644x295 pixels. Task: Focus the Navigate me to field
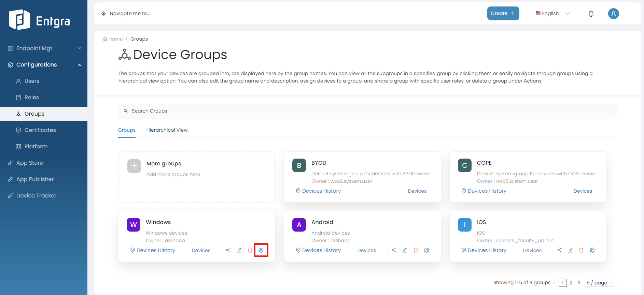click(174, 13)
